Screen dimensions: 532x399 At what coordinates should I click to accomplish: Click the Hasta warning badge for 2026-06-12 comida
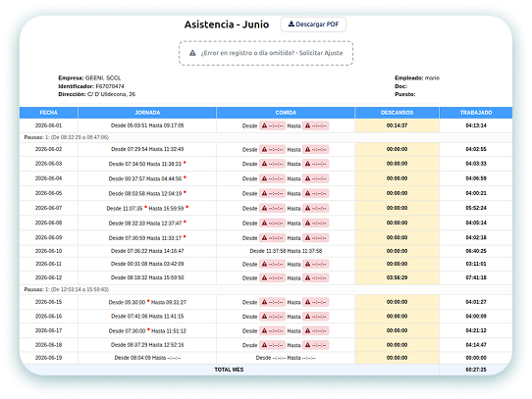(315, 278)
